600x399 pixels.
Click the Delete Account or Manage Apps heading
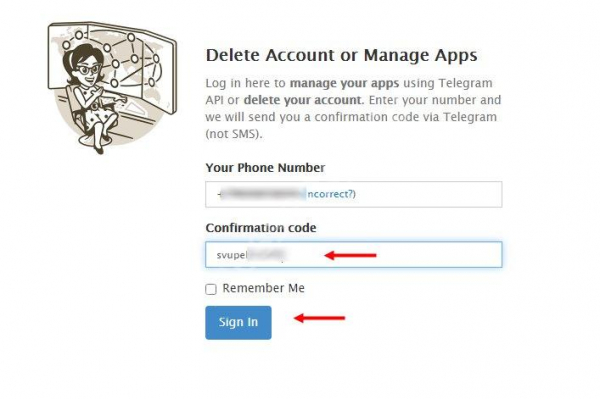[341, 55]
